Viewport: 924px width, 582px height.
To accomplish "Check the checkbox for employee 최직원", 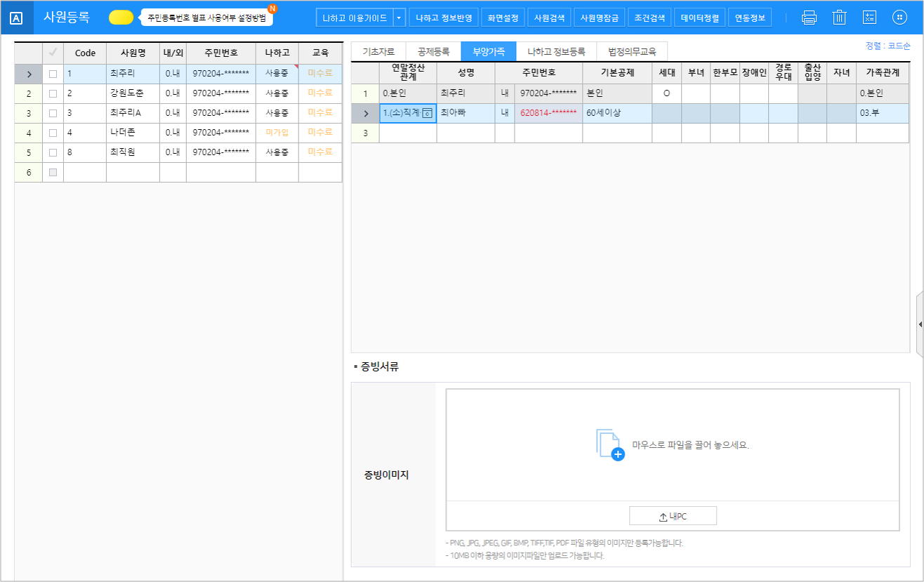I will click(53, 152).
